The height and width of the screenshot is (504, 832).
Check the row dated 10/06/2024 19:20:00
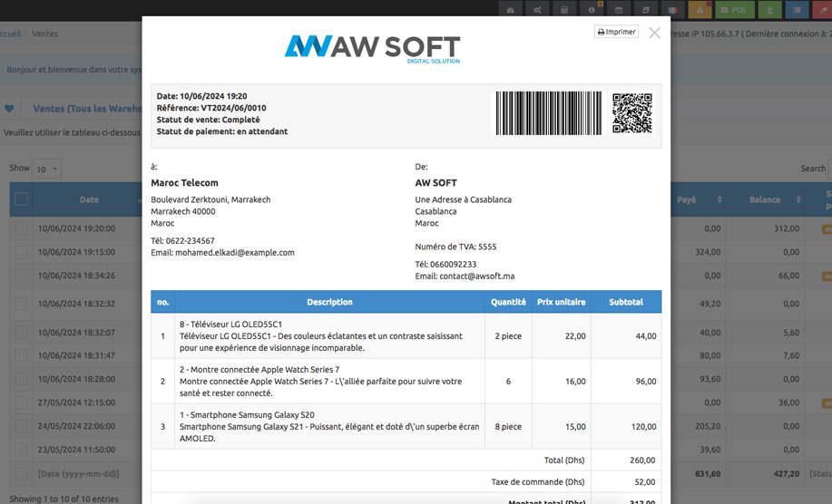(x=22, y=229)
